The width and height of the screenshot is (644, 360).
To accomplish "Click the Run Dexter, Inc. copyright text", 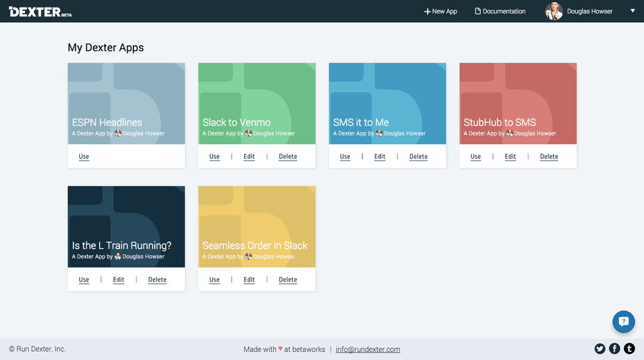I will pos(37,349).
